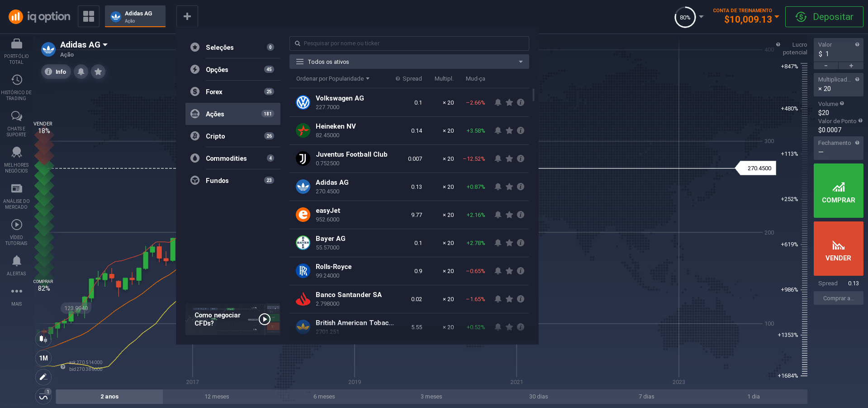This screenshot has height=408, width=868.
Task: Open info for Volkswagen AG row
Action: tap(521, 102)
